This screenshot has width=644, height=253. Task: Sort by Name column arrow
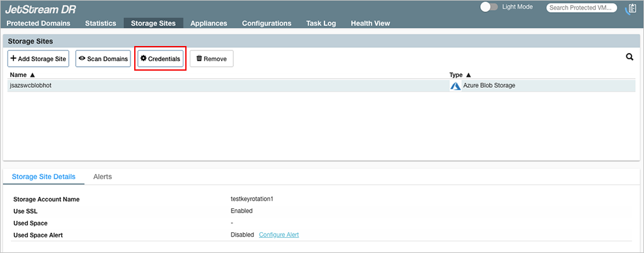click(32, 74)
